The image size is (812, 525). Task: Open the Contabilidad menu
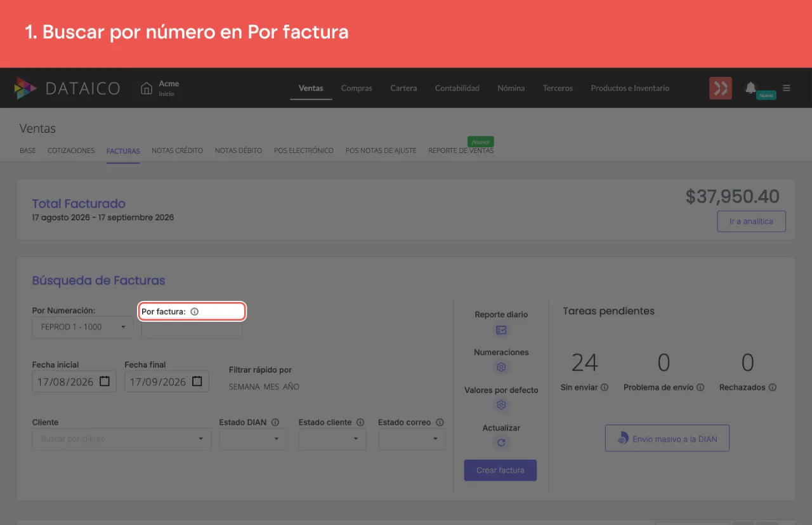[x=457, y=88]
